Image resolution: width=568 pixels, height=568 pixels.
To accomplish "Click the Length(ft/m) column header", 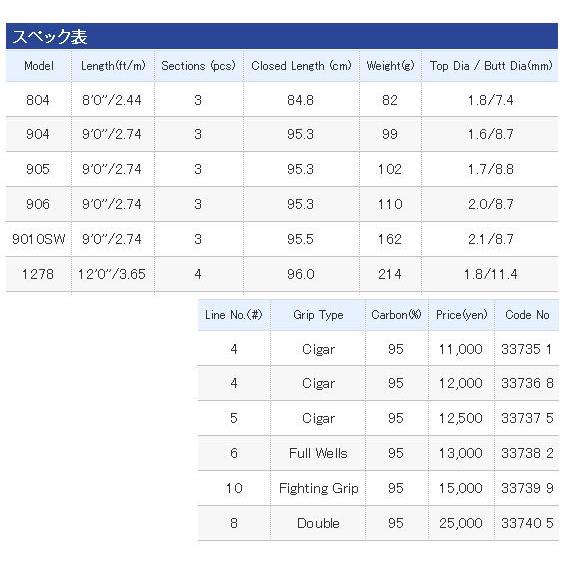I will (113, 66).
